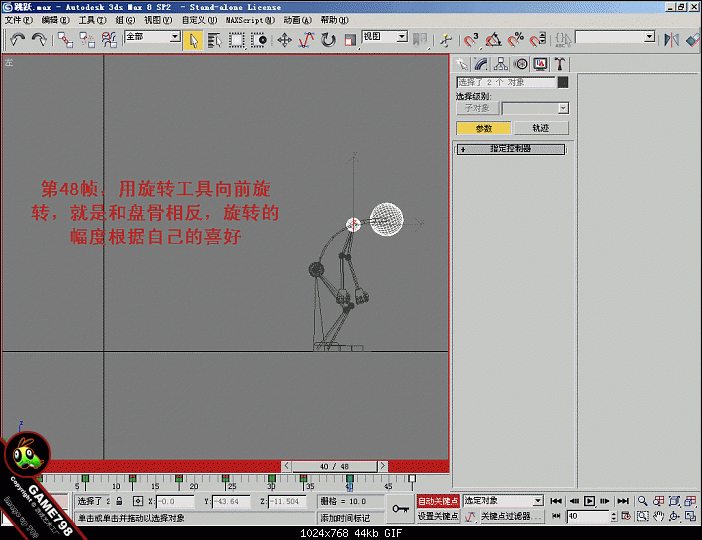
Task: Toggle absolute/offset transform type-in mode
Action: pos(138,501)
